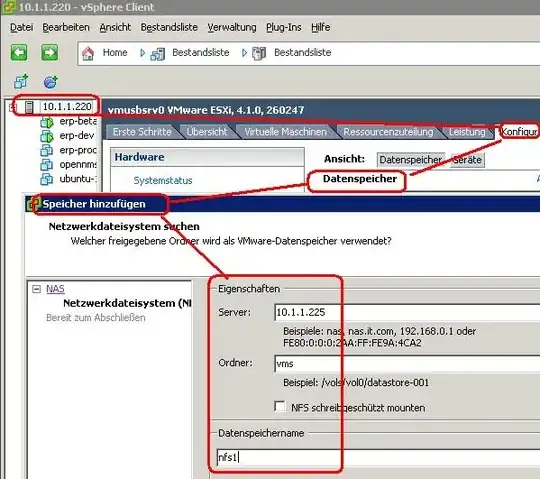Image resolution: width=540 pixels, height=479 pixels.
Task: Enable NFS schreibgeschützt mounten checkbox
Action: tap(280, 406)
